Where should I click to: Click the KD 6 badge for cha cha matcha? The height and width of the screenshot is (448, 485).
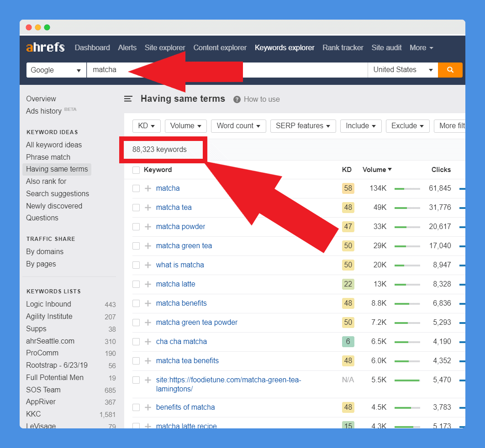pos(348,341)
